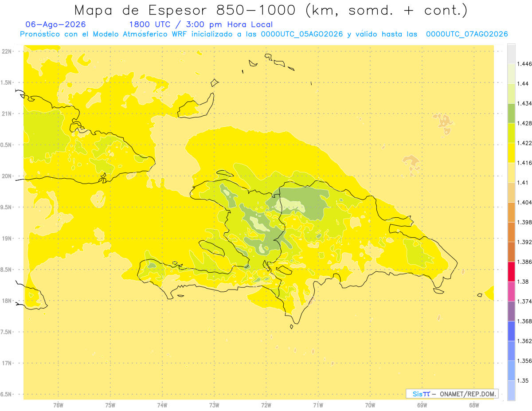Click the 18N latitude axis label
The image size is (532, 411).
[6, 301]
